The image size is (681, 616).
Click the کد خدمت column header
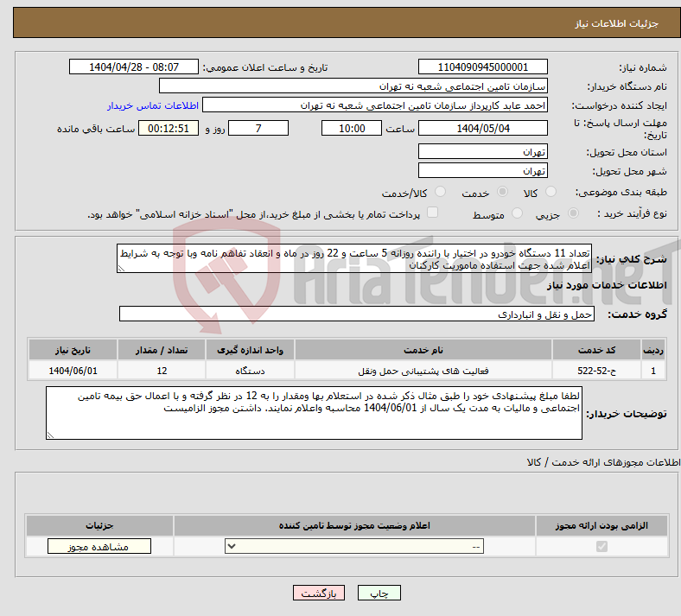click(597, 350)
